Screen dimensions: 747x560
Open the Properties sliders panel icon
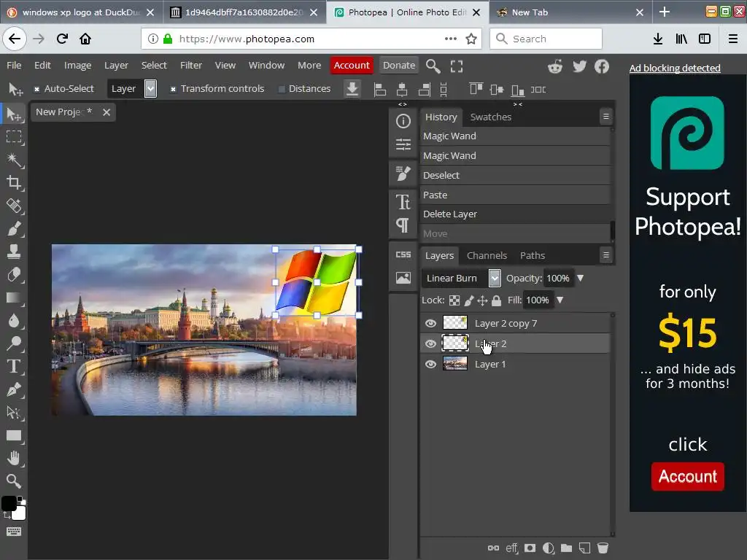(x=403, y=144)
